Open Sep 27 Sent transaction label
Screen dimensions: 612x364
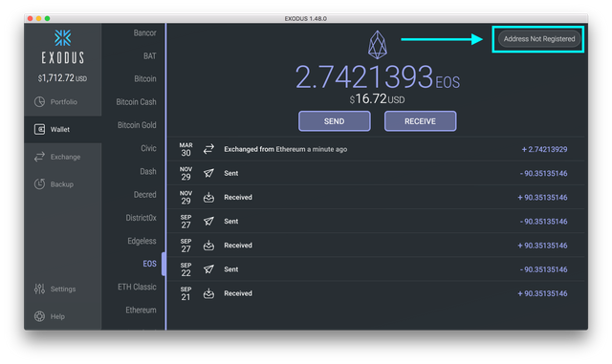pos(231,222)
